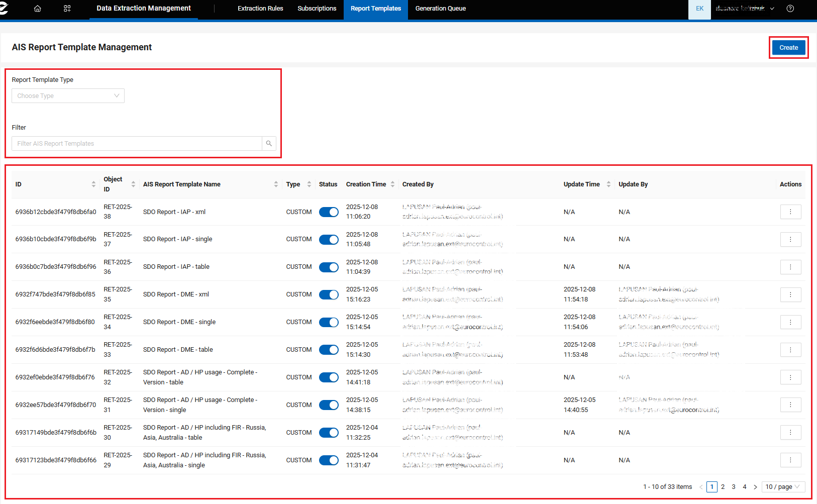Switch to Extraction Rules tab

260,9
